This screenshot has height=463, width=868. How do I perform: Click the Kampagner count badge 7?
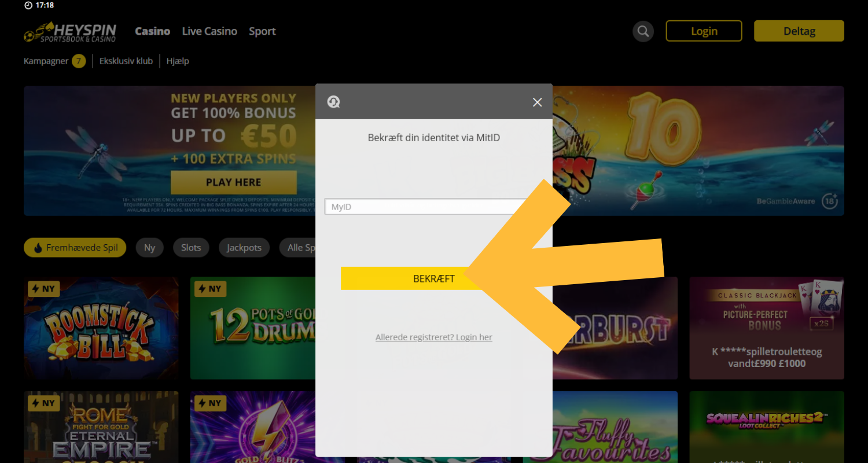tap(79, 61)
